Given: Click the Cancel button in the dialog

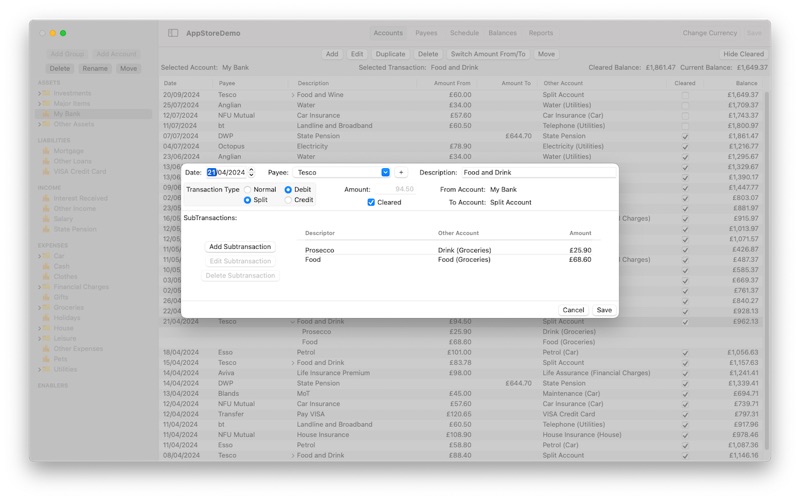Looking at the screenshot, I should pyautogui.click(x=573, y=310).
